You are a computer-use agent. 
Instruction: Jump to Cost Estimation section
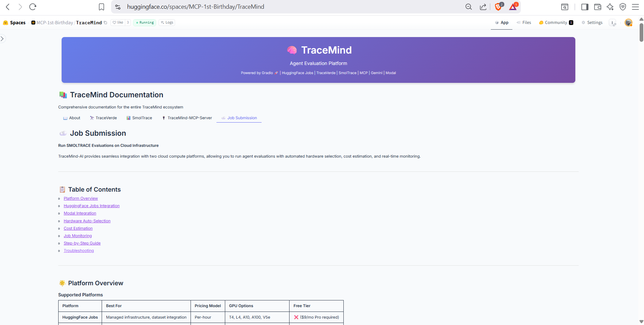pos(78,228)
